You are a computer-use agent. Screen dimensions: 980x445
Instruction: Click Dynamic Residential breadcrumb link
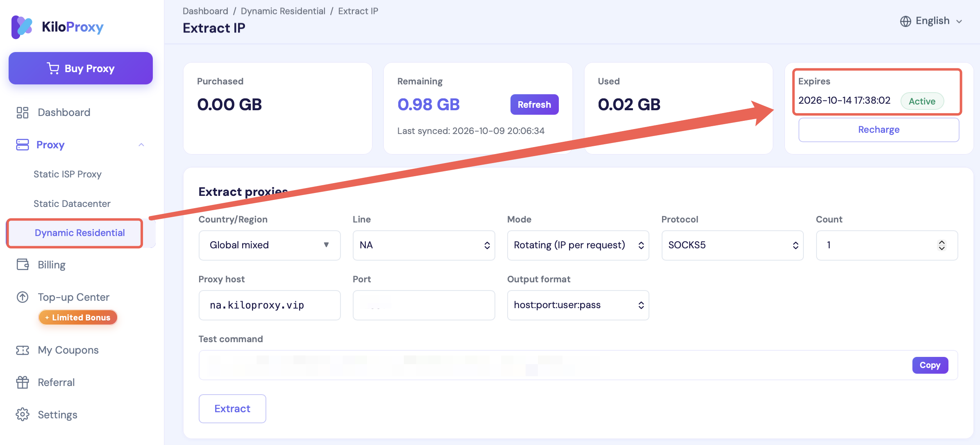[x=283, y=11]
